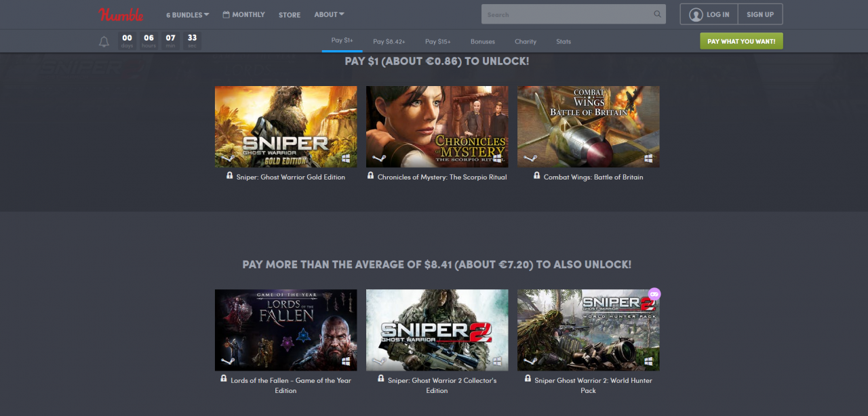The image size is (868, 416).
Task: Click lock icon beside Lords of the Fallen title
Action: click(224, 379)
